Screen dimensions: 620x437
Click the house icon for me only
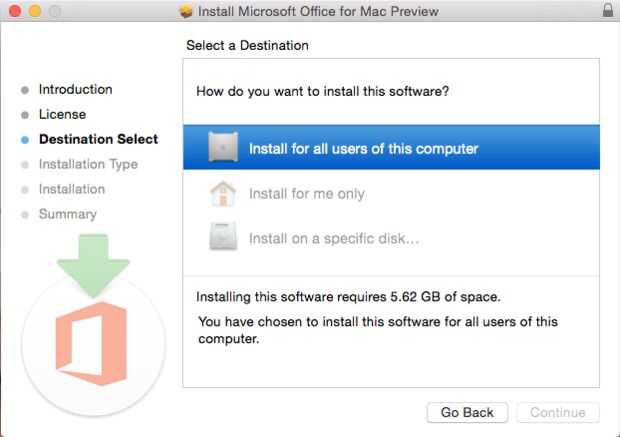click(x=223, y=193)
